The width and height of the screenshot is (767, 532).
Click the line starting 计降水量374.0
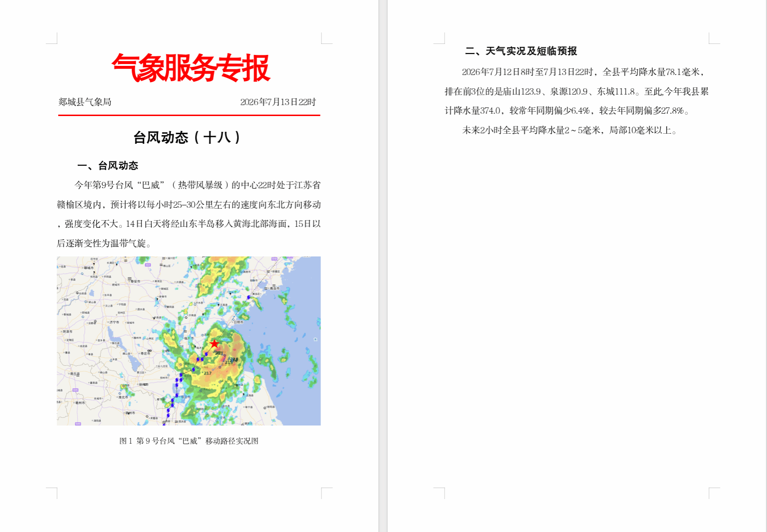click(567, 110)
